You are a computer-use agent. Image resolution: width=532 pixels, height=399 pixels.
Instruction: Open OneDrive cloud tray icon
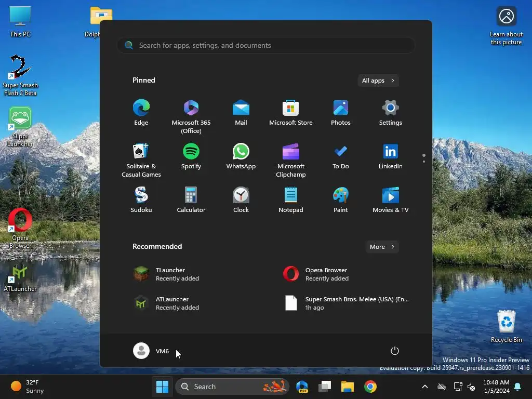[442, 387]
